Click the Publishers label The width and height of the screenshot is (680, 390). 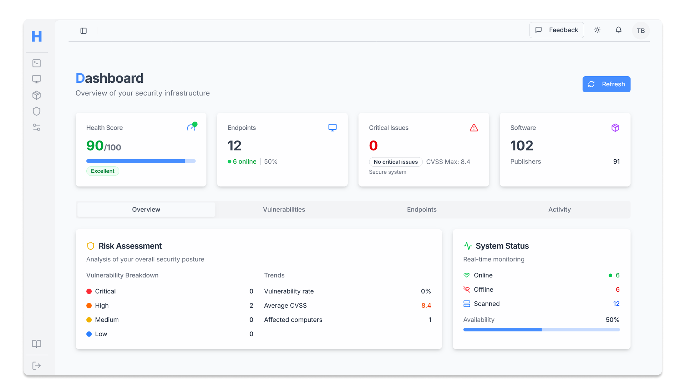pyautogui.click(x=526, y=161)
